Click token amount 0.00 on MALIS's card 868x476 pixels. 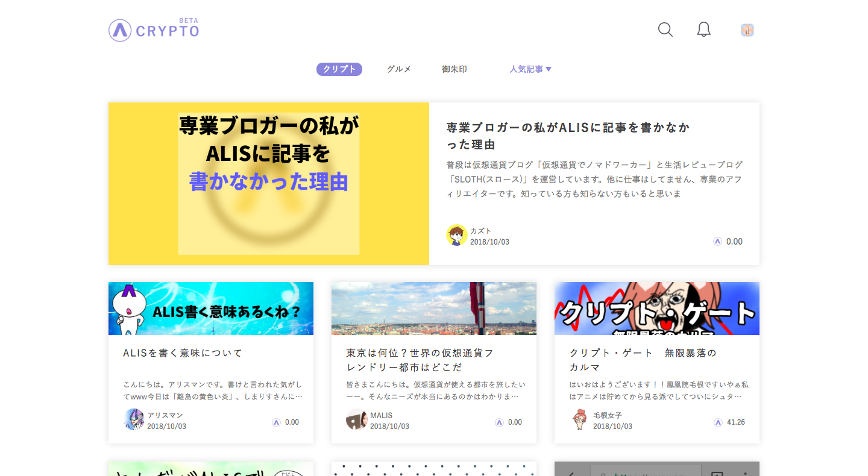coord(515,422)
